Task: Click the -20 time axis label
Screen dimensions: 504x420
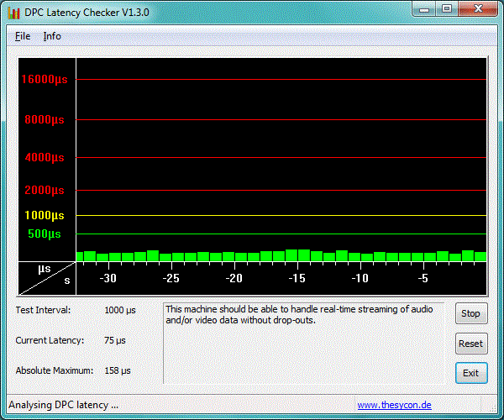Action: click(234, 278)
